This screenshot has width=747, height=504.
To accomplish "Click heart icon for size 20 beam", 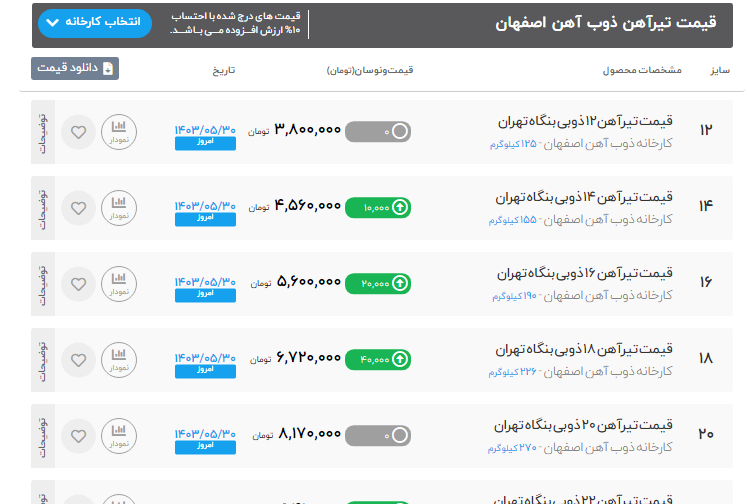I will coord(78,434).
